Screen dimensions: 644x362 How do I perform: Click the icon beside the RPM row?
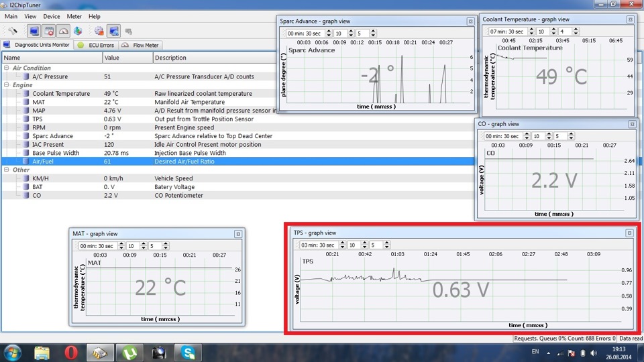coord(26,127)
